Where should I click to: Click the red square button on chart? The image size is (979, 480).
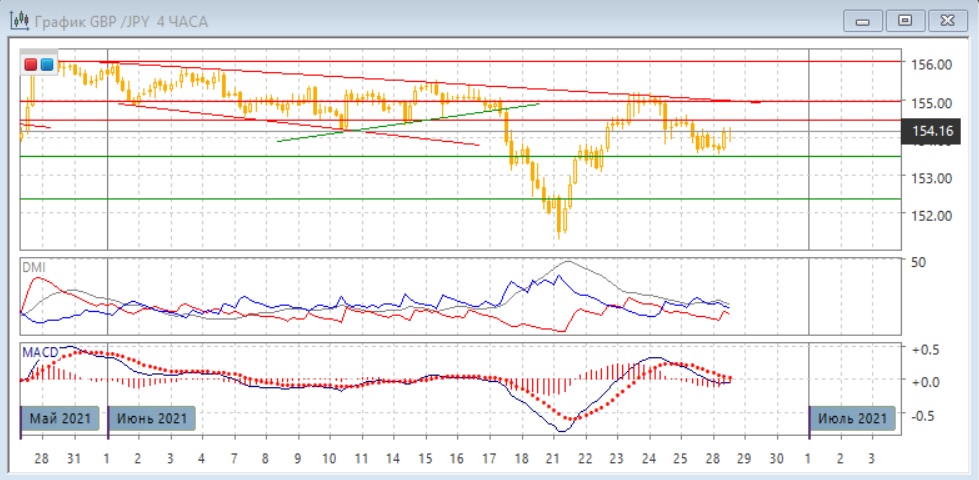(x=31, y=65)
